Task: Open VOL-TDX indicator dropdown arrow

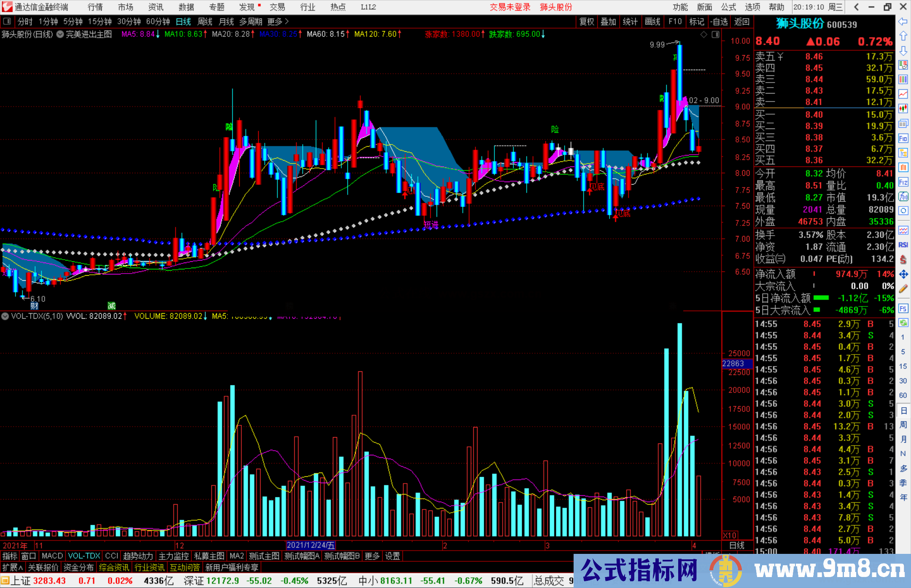Action: [x=5, y=316]
